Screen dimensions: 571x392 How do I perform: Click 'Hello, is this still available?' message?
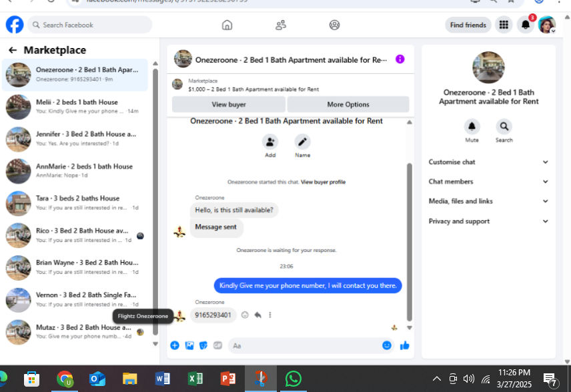pos(233,210)
